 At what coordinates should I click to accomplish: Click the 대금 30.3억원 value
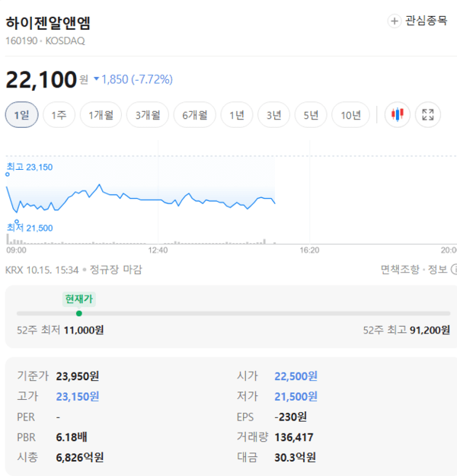tap(296, 458)
